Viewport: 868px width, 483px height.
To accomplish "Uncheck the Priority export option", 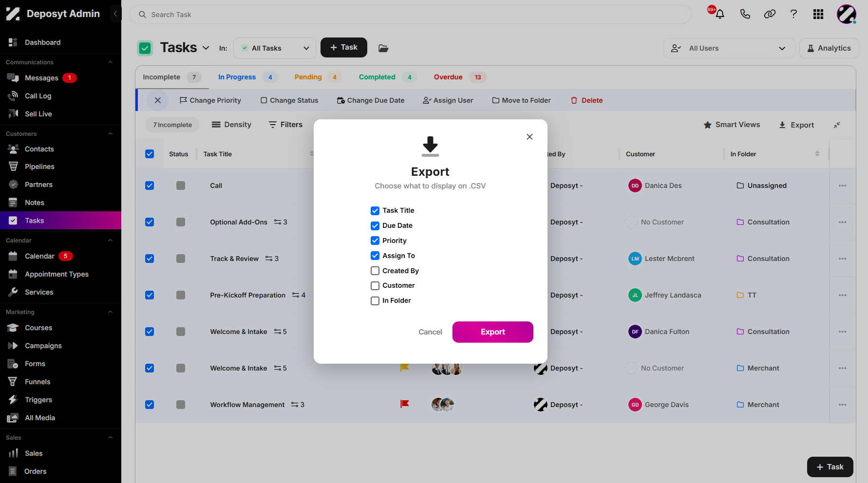I will coord(375,241).
